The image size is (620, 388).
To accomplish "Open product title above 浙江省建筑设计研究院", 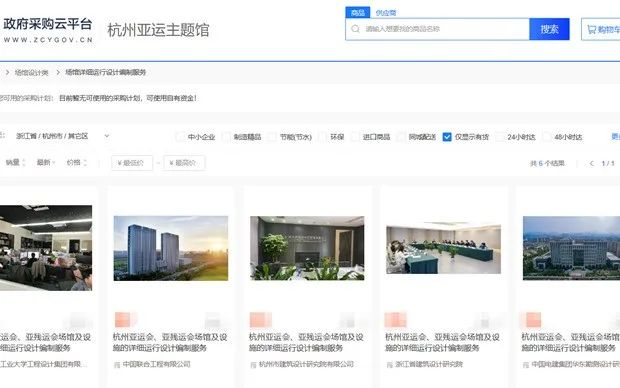I will point(442,343).
